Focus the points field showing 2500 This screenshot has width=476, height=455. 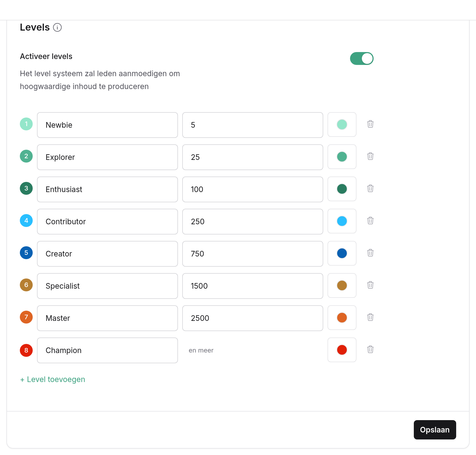point(253,318)
